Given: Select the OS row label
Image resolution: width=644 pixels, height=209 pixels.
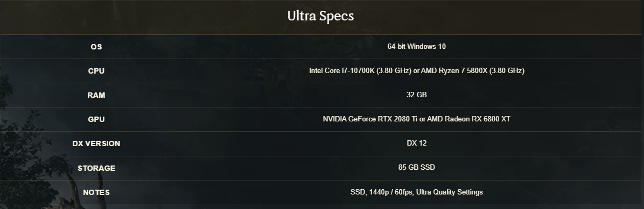Looking at the screenshot, I should (x=96, y=47).
